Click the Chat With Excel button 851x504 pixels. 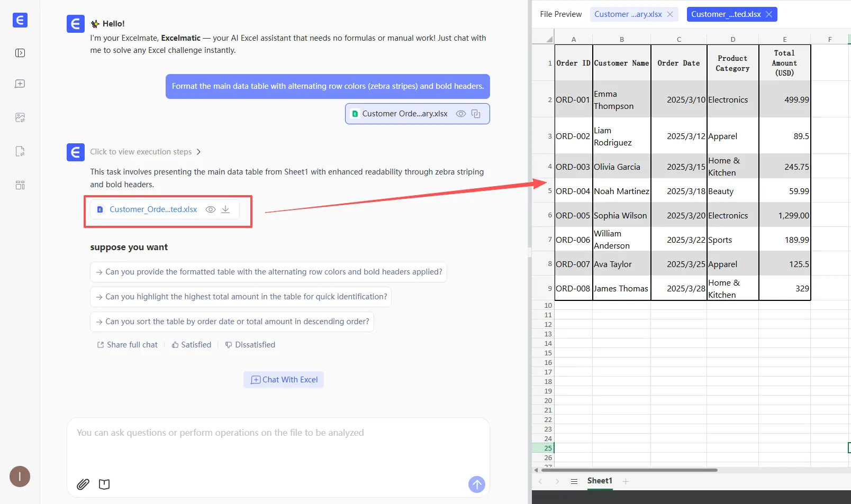click(x=284, y=380)
